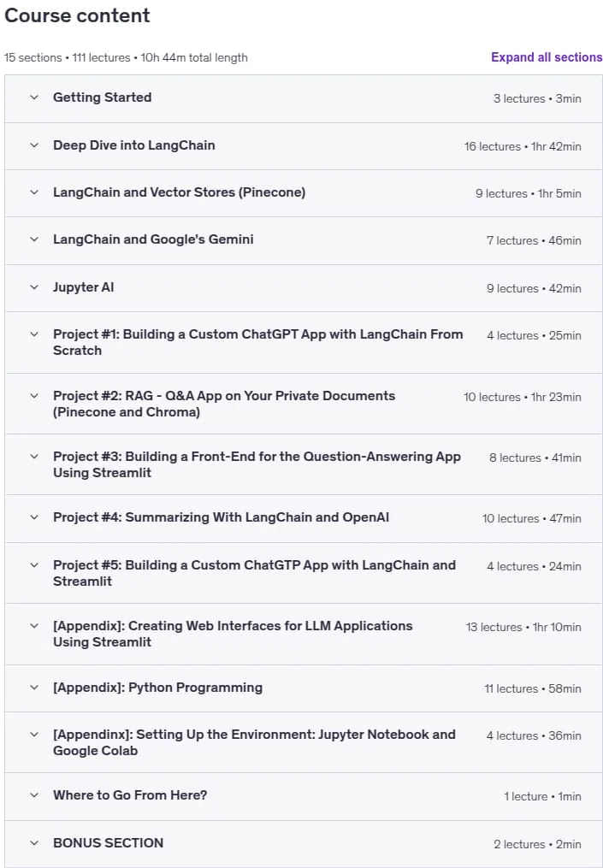Click chevron next to Project #4 Summarizing

[34, 517]
